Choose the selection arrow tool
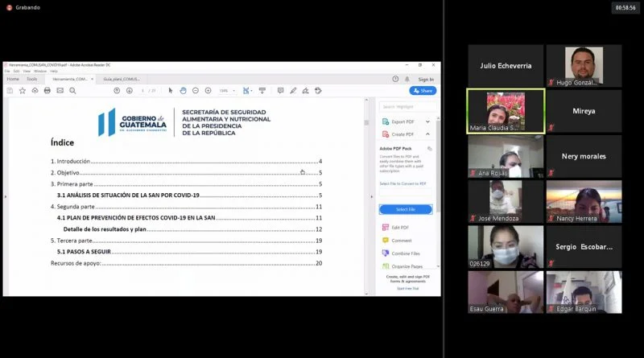644x358 pixels. (171, 91)
